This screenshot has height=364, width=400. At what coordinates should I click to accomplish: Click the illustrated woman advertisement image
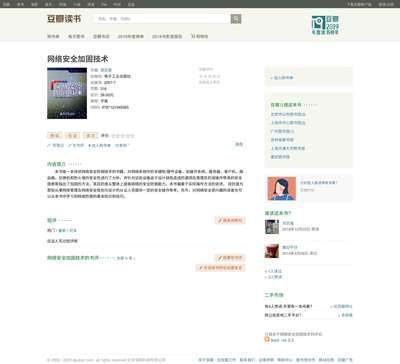coord(282,189)
